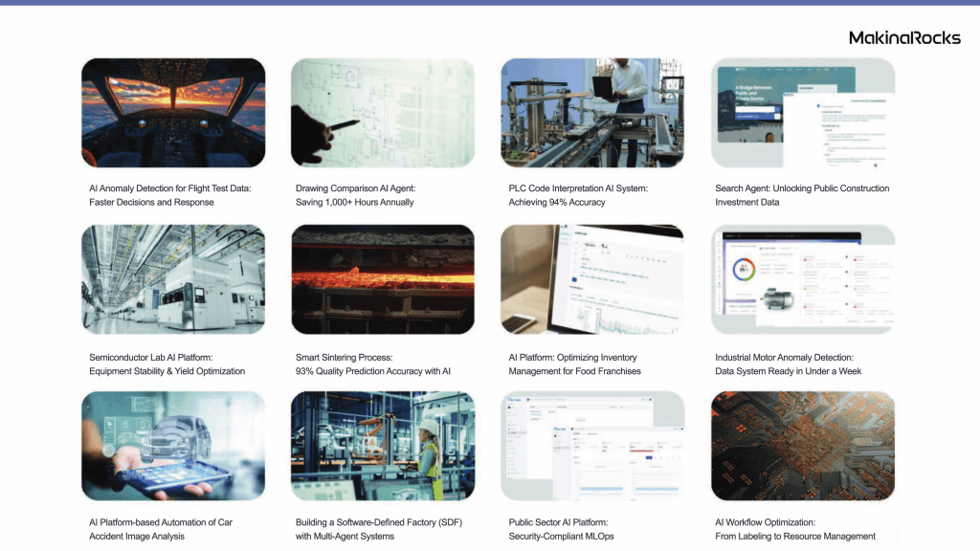The height and width of the screenshot is (551, 980).
Task: Open the cockpit flight test thumbnail
Action: 173,113
